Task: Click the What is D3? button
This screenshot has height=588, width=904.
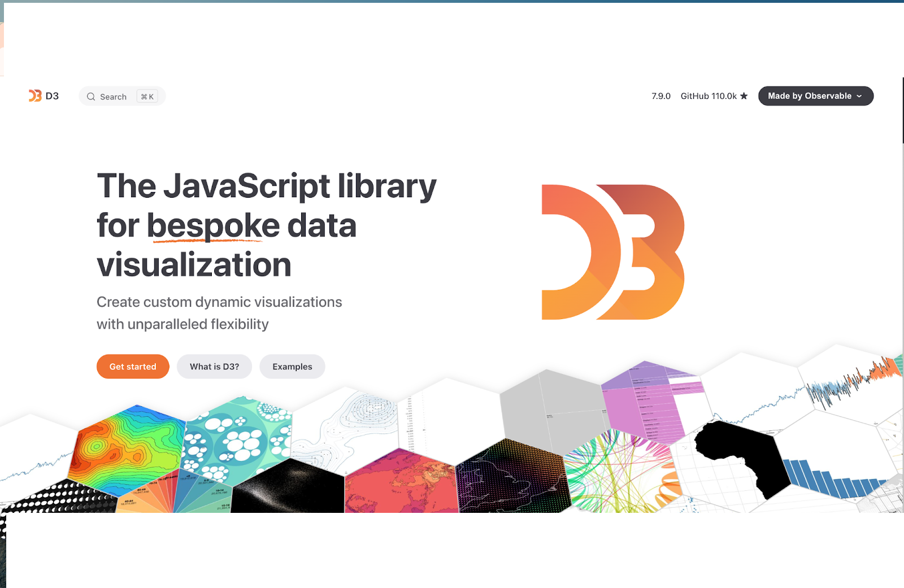Action: (214, 367)
